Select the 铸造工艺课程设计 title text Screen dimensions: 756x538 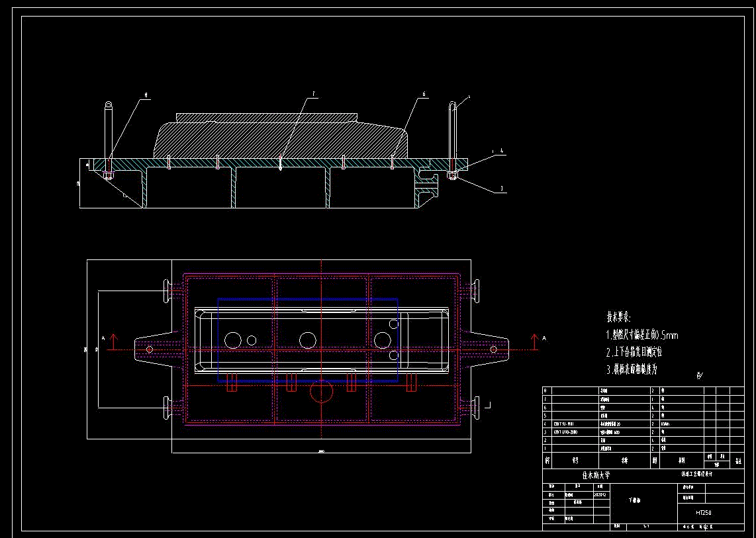(x=697, y=474)
